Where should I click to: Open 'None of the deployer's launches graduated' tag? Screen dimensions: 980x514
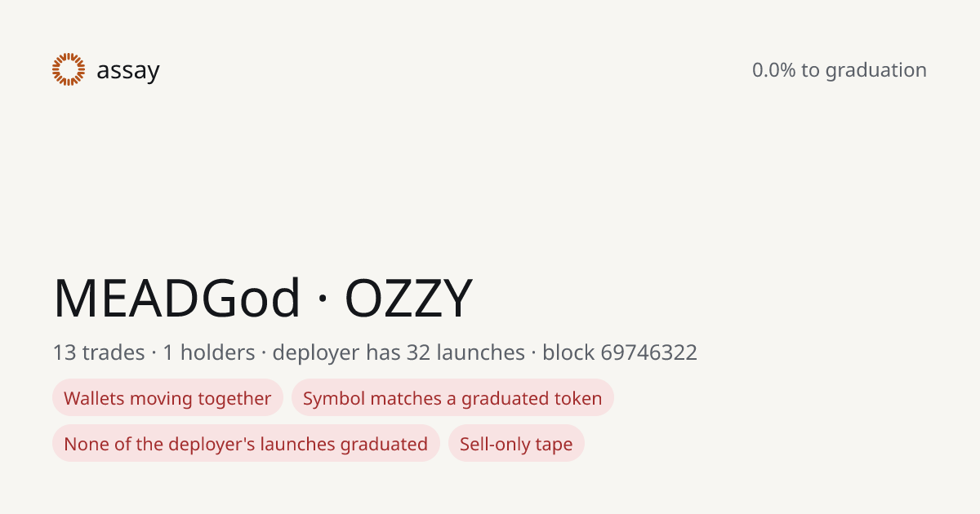246,444
